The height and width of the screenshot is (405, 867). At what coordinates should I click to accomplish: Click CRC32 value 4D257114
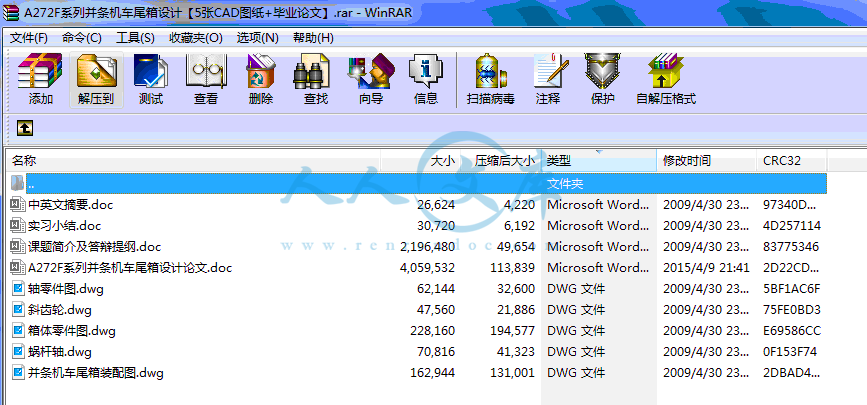coord(792,226)
